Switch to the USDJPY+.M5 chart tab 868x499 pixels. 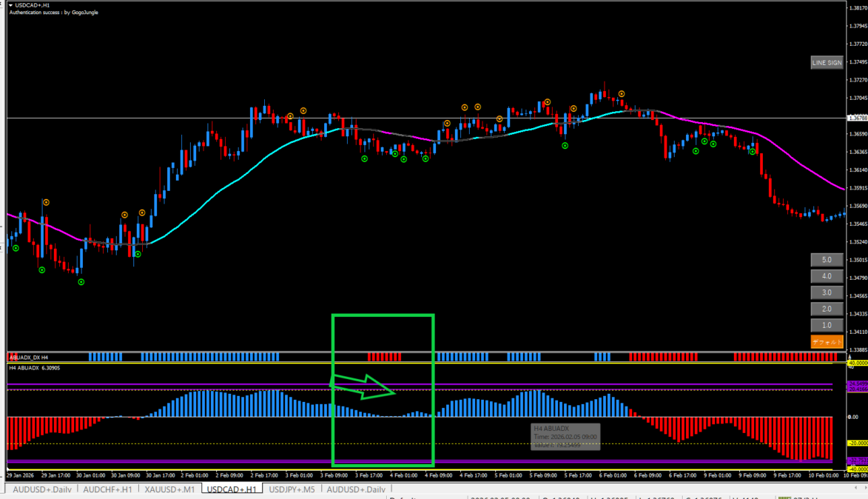(292, 489)
